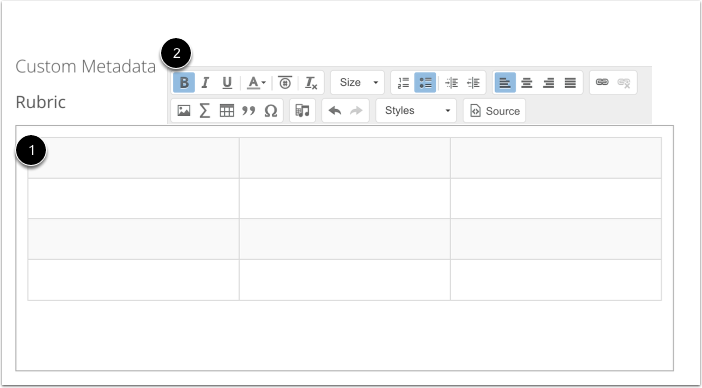Click the insert table icon
702x388 pixels.
pos(227,111)
